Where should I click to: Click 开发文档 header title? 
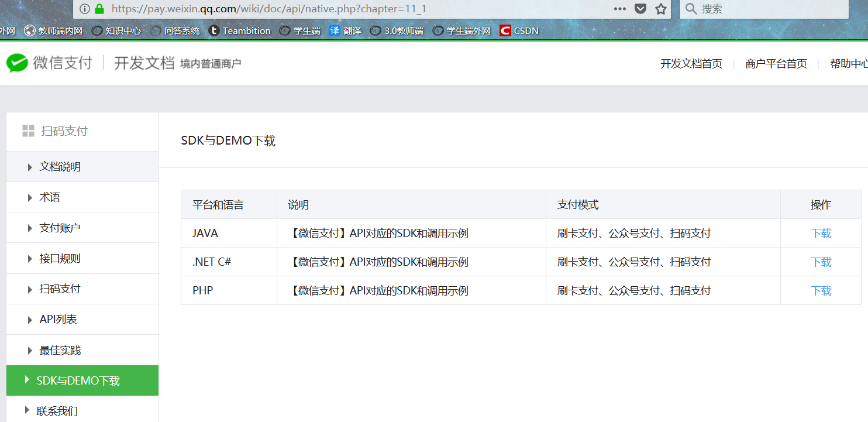tap(144, 63)
